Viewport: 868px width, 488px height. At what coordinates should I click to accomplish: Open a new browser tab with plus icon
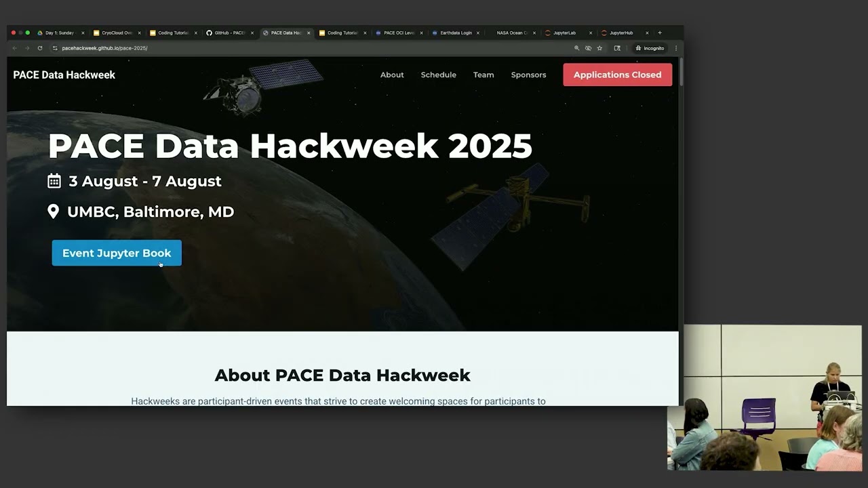point(660,33)
